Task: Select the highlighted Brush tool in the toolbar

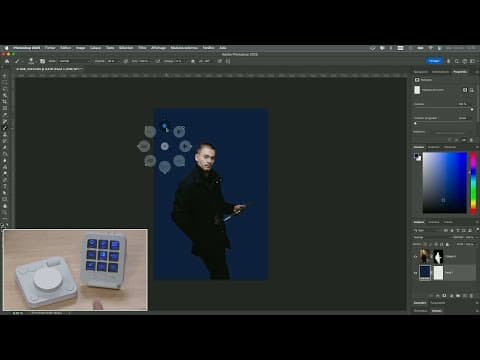Action: 5,128
